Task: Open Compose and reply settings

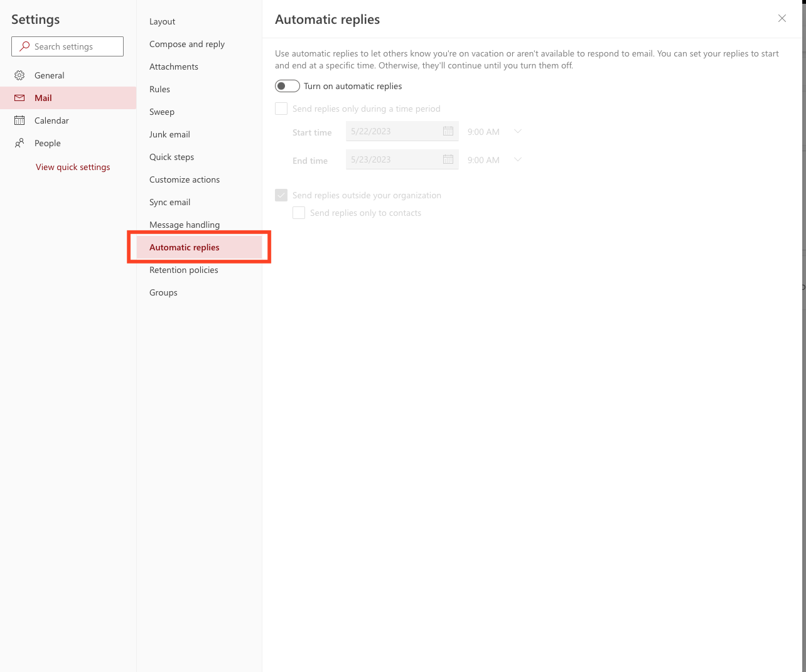Action: click(187, 44)
